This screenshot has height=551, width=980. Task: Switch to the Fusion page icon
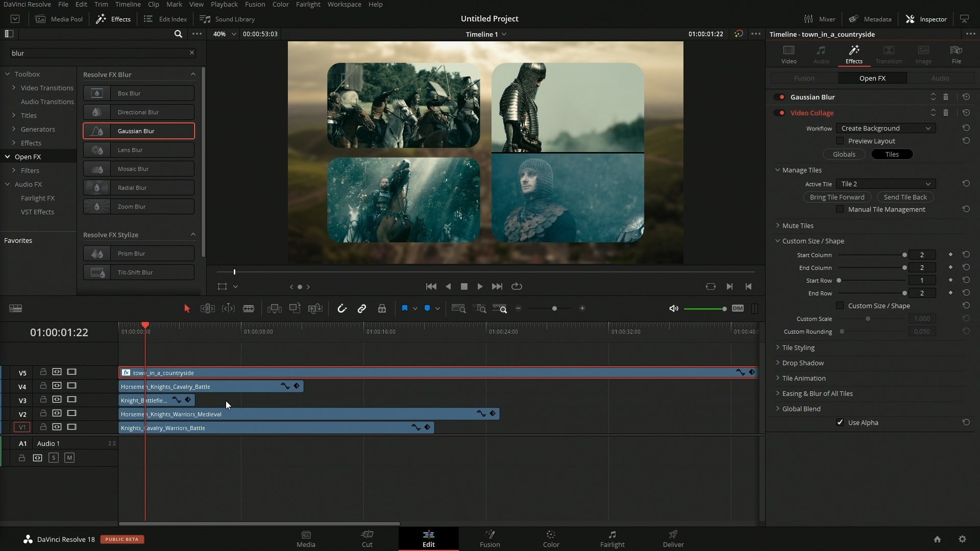pos(489,539)
